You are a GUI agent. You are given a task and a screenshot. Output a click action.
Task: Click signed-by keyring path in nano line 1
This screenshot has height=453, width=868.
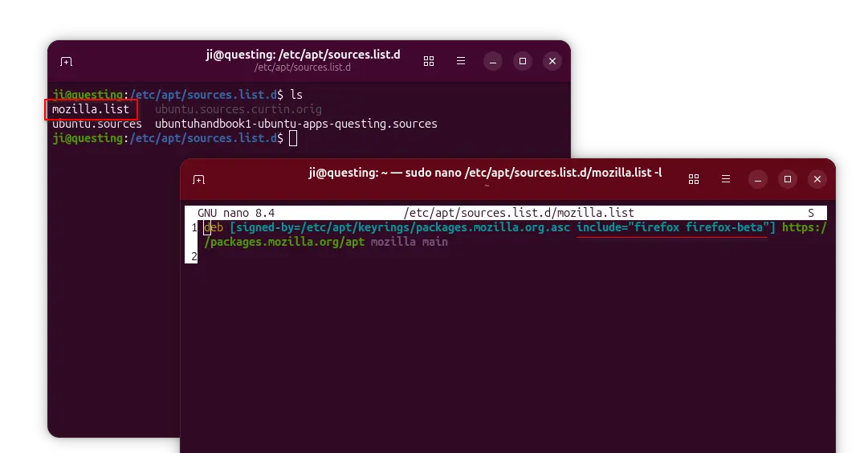400,227
